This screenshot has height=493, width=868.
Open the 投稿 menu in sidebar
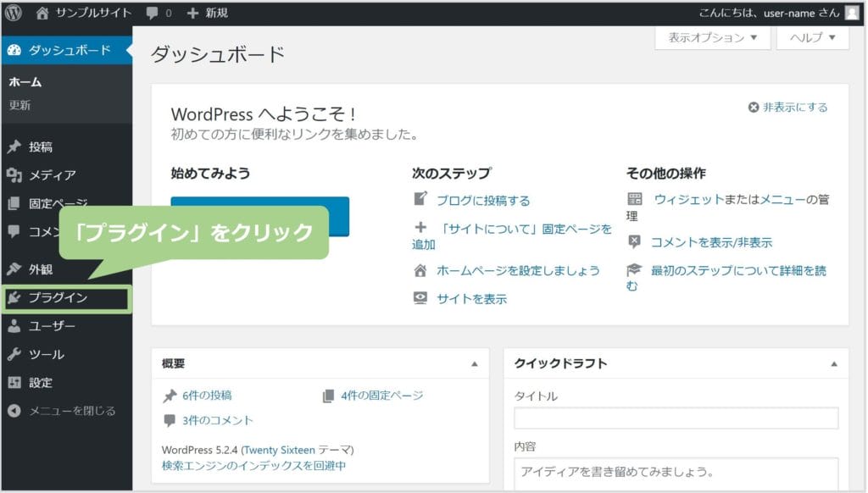(41, 147)
